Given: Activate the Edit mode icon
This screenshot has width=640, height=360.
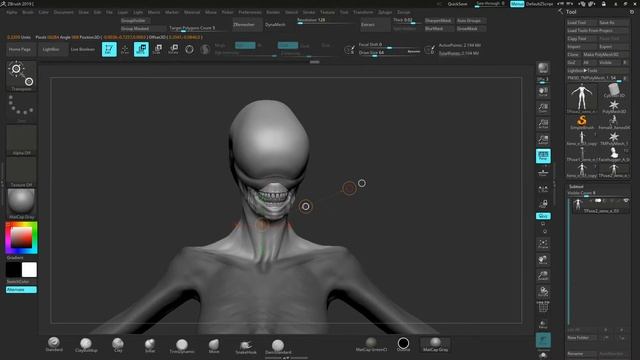Looking at the screenshot, I should 109,49.
